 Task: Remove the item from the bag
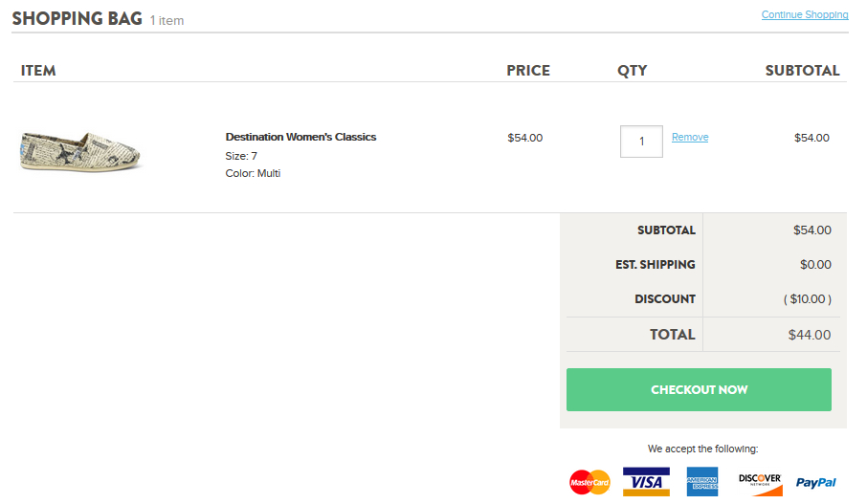click(x=690, y=137)
